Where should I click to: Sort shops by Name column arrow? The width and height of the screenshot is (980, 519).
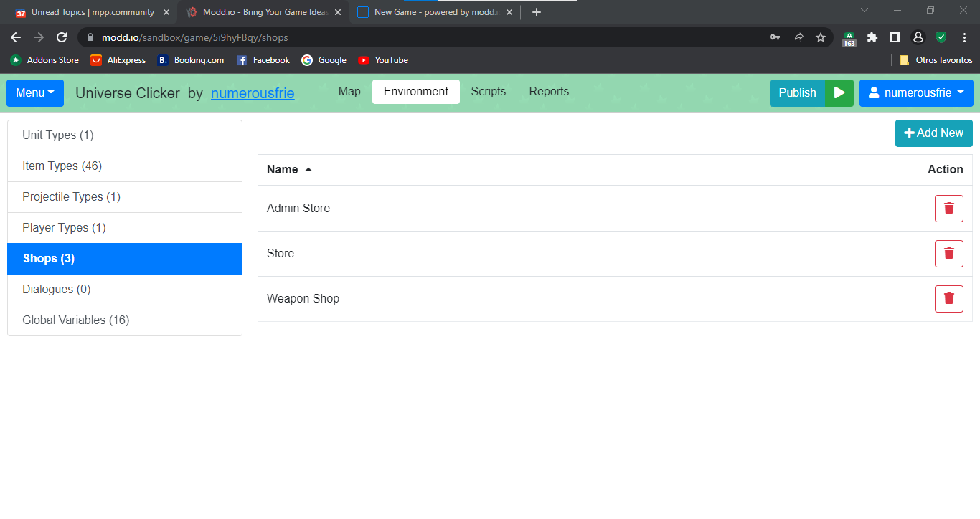[308, 170]
